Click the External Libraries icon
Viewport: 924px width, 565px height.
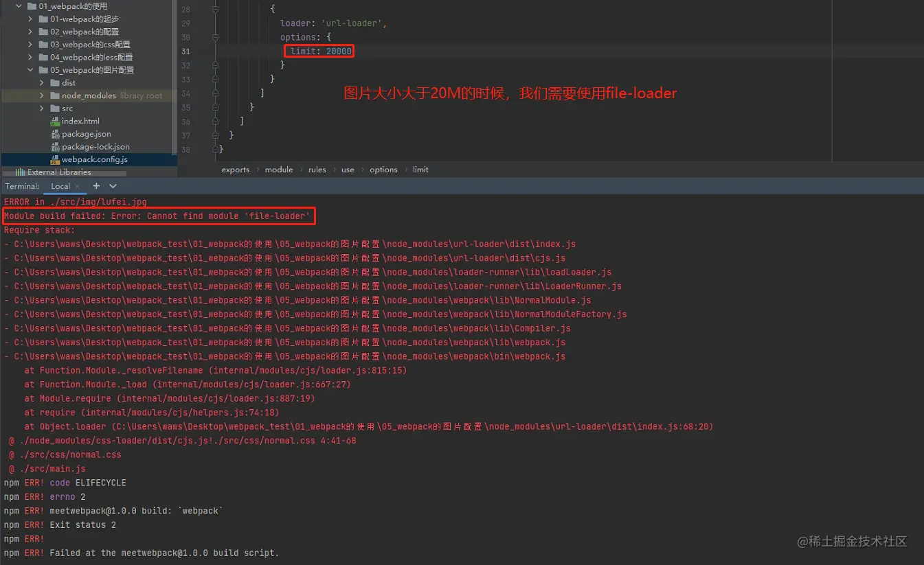[x=21, y=172]
